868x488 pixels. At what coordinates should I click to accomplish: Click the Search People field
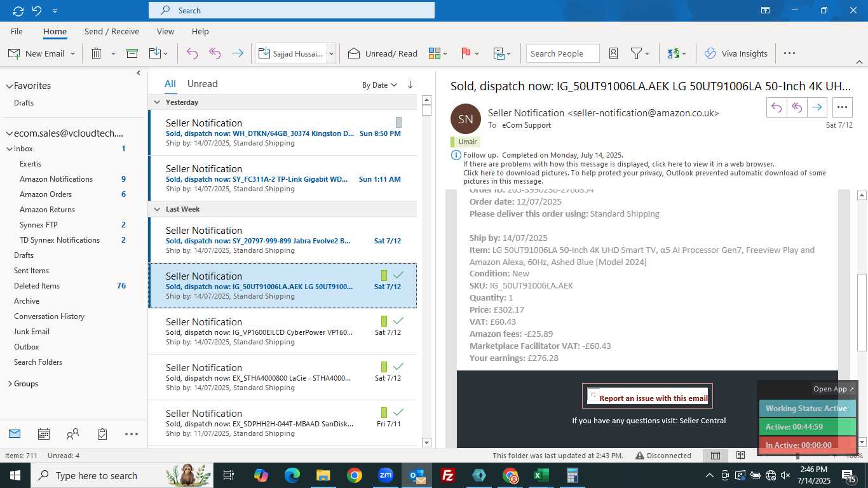tap(562, 53)
